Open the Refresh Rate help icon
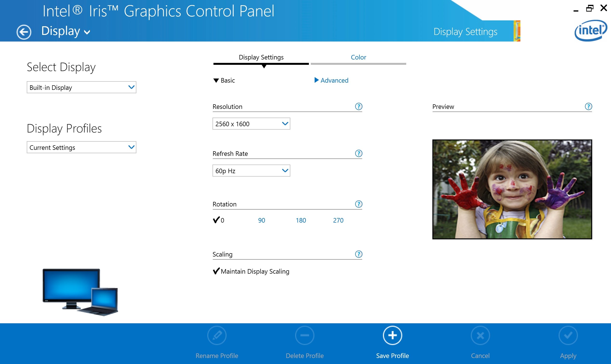The height and width of the screenshot is (364, 611). (358, 153)
